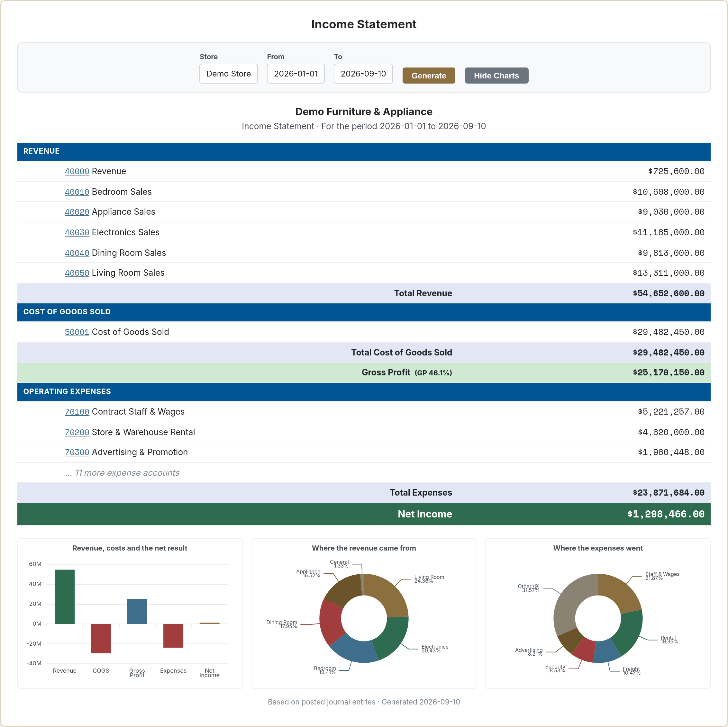The image size is (728, 727).
Task: Click the Total Expenses amount $23,871,684.00
Action: point(669,493)
